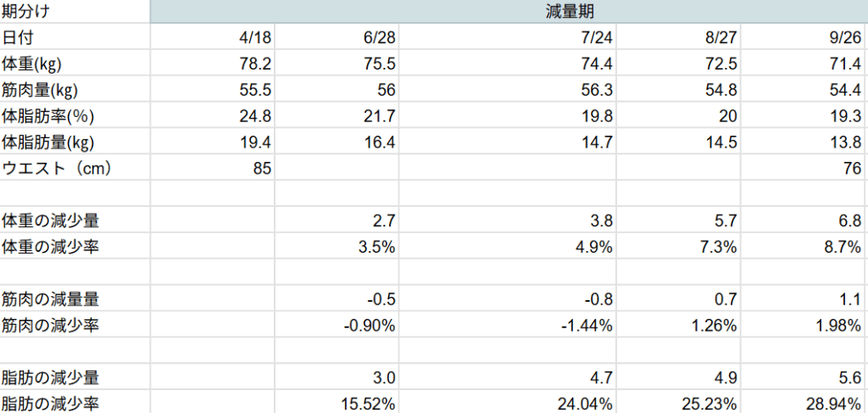868x413 pixels.
Task: Select the 4/18 date cell
Action: click(x=254, y=38)
